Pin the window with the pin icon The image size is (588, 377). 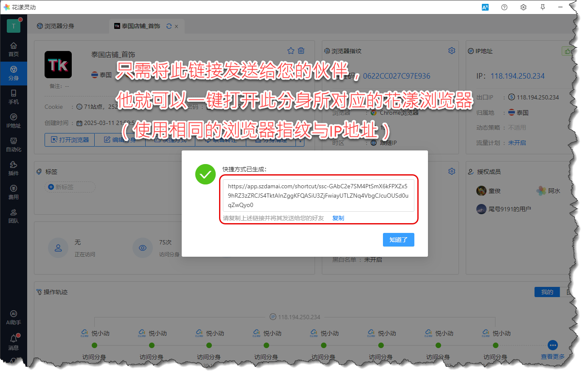(543, 7)
